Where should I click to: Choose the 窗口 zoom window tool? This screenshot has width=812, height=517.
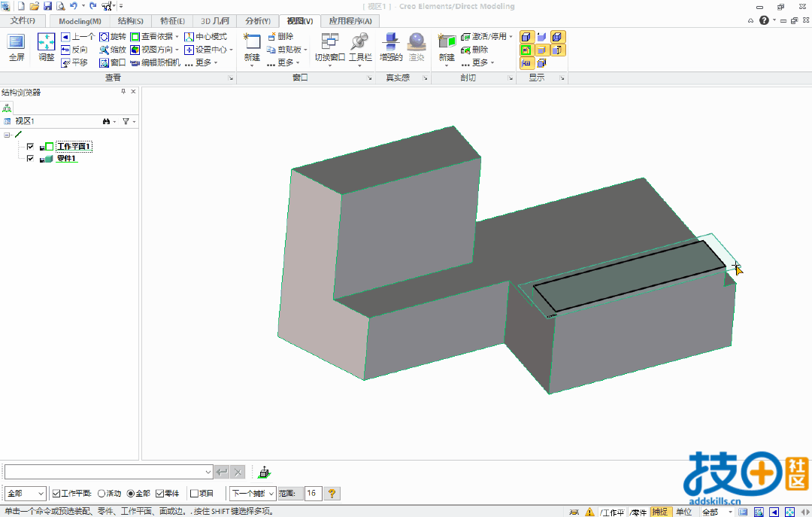click(112, 62)
